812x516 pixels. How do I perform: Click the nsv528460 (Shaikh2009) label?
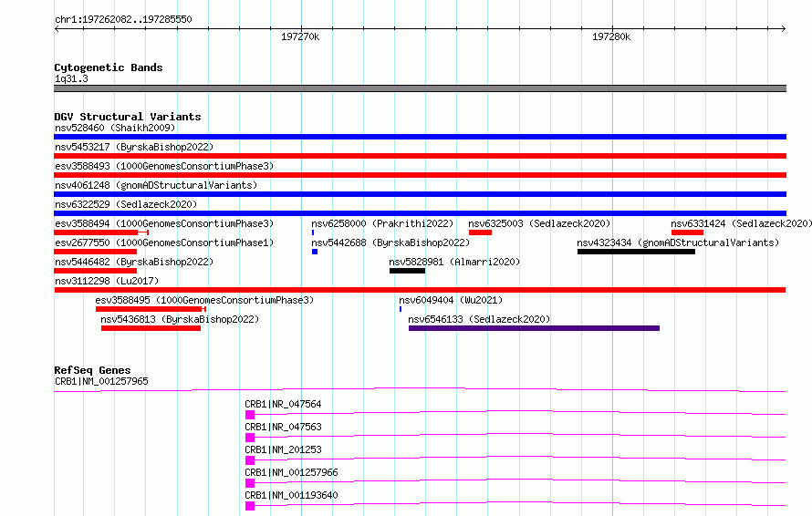point(115,128)
